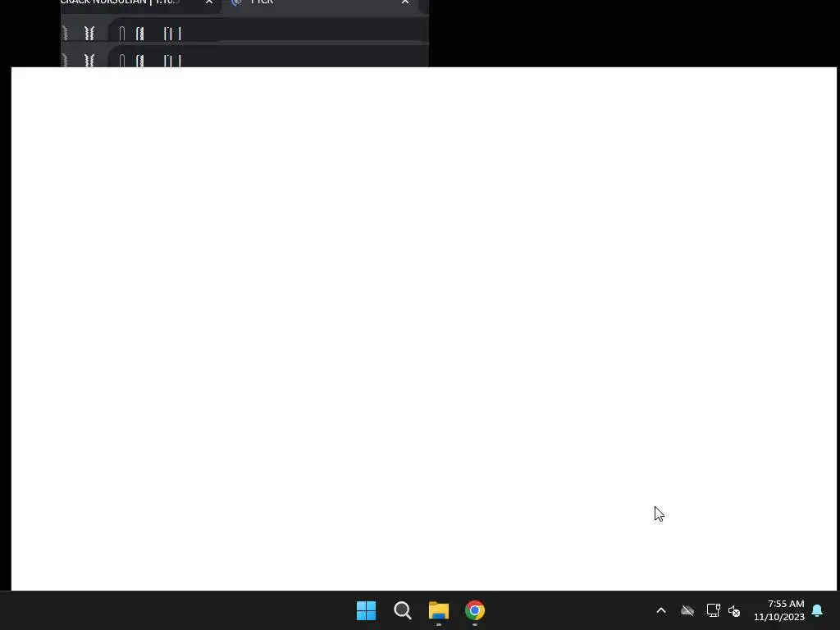The width and height of the screenshot is (840, 630).
Task: Open the OneDrive cloud tray icon
Action: (x=687, y=610)
